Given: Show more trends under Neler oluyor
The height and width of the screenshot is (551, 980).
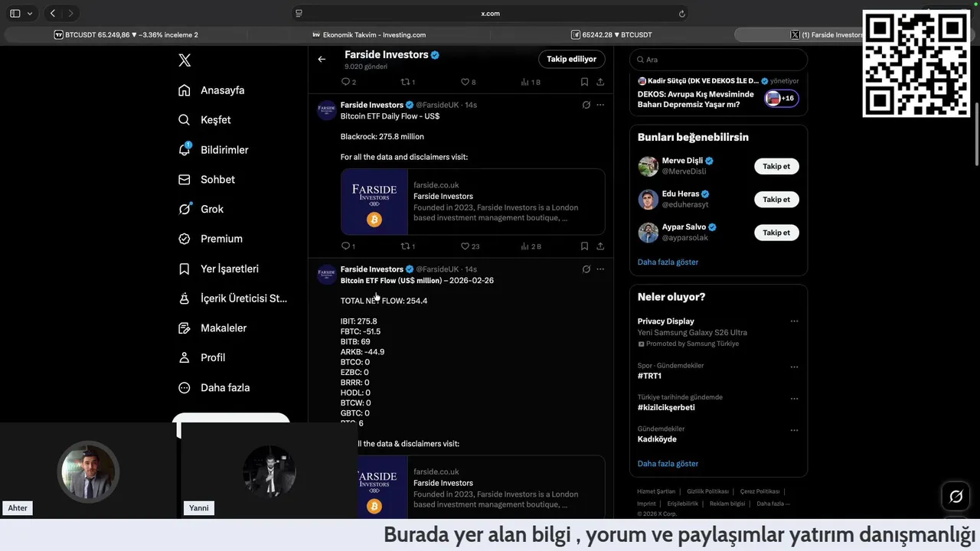Looking at the screenshot, I should 668,464.
